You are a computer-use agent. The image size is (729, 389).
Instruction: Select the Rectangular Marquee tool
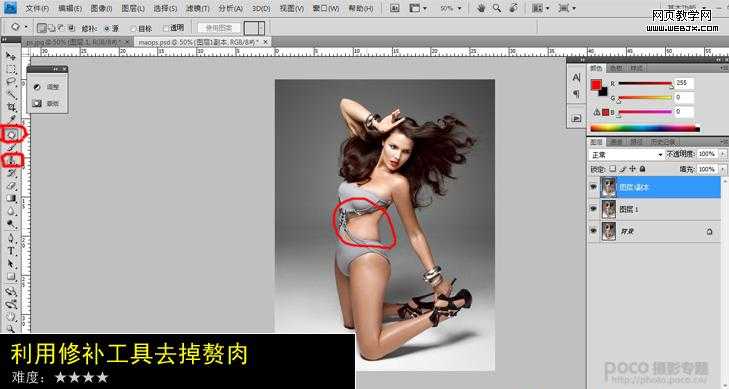(11, 69)
